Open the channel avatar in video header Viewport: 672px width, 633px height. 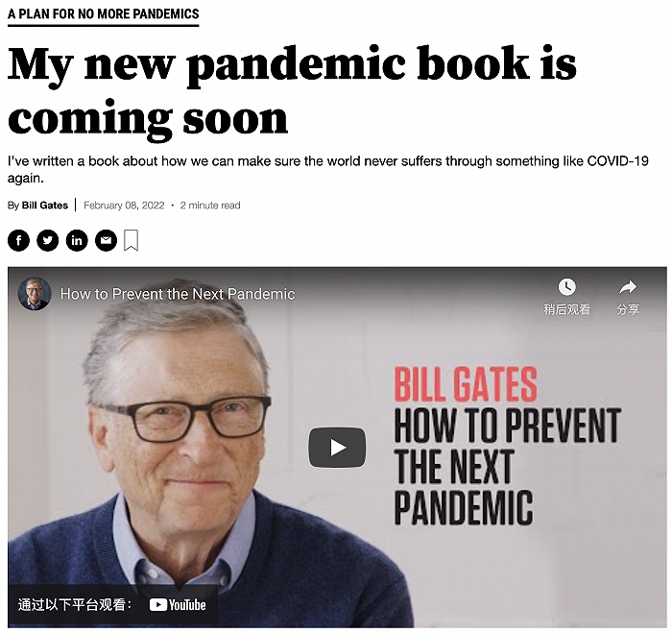35,294
